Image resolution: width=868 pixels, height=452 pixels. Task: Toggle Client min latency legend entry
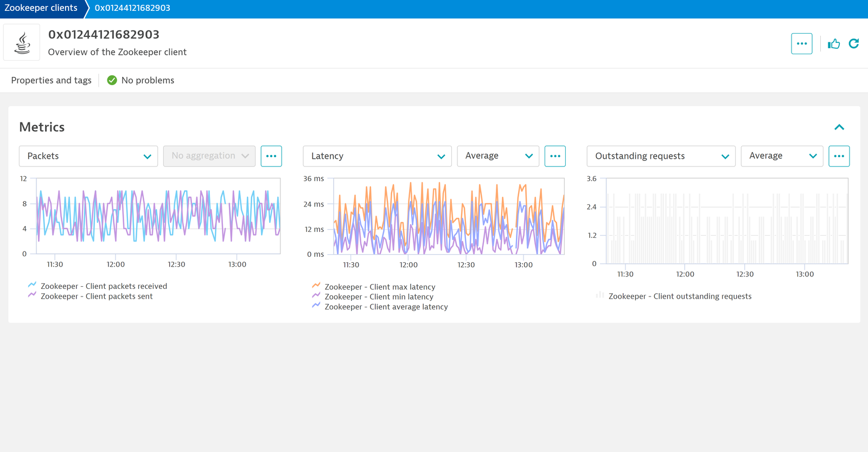(373, 297)
